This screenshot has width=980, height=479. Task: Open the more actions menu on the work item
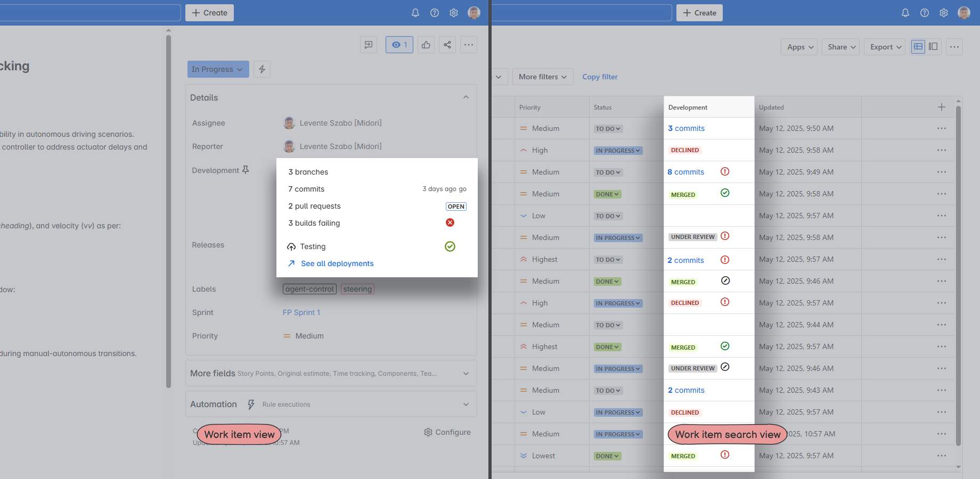(x=469, y=45)
